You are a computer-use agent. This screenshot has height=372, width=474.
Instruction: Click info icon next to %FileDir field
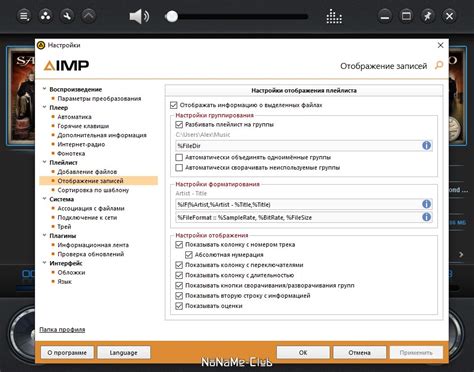tap(426, 145)
